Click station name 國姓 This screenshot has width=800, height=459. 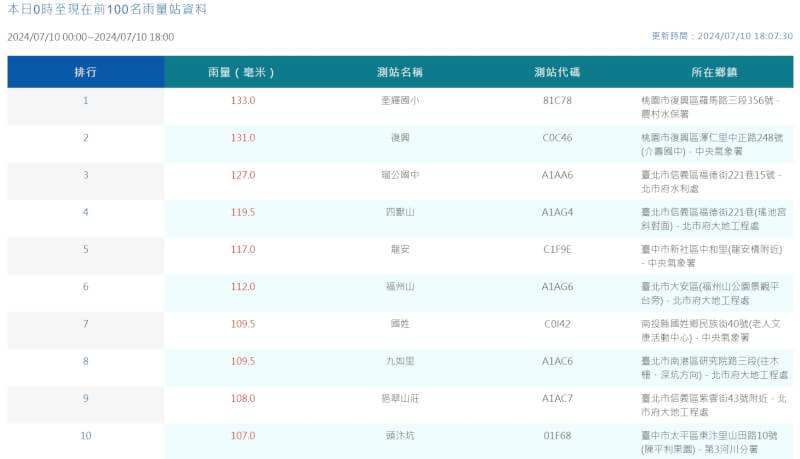pos(400,324)
